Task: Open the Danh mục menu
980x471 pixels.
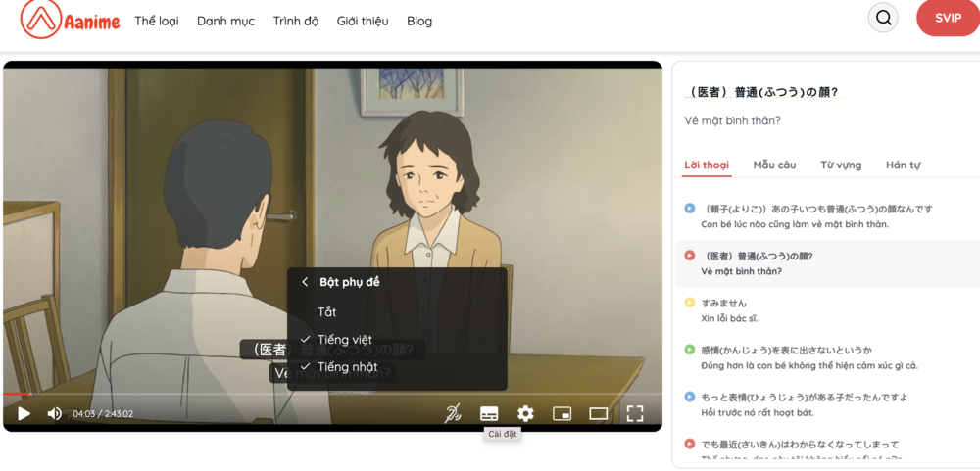Action: click(225, 22)
